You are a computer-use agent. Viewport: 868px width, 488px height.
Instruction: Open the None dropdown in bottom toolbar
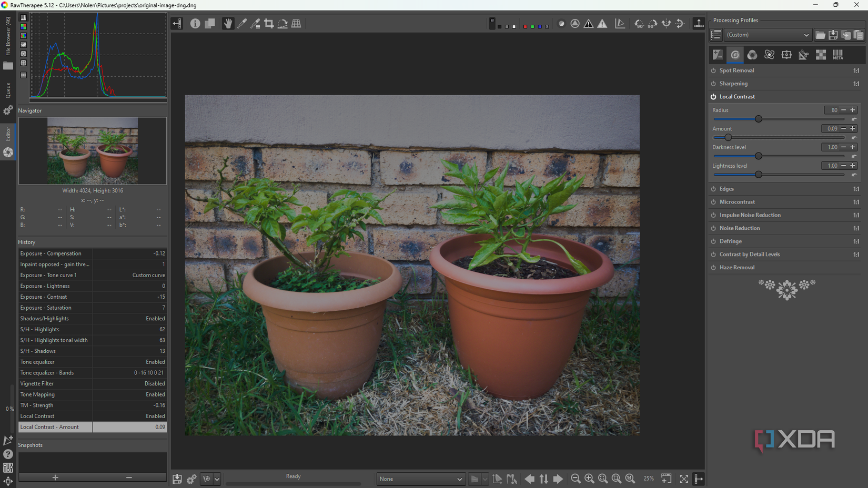click(x=421, y=479)
